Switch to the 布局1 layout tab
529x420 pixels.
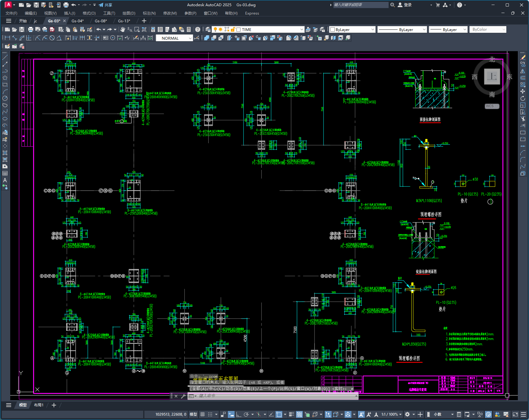(39, 405)
